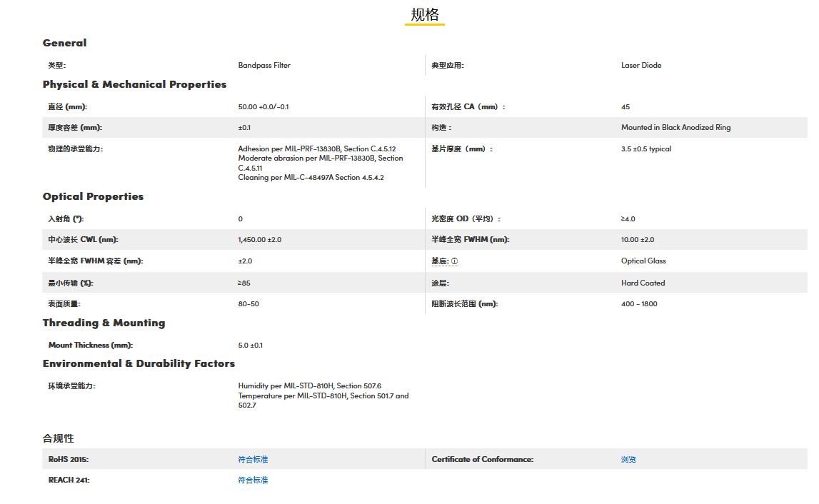Click the Environmental & Durability Factors heading
This screenshot has height=504, width=819.
tap(139, 363)
